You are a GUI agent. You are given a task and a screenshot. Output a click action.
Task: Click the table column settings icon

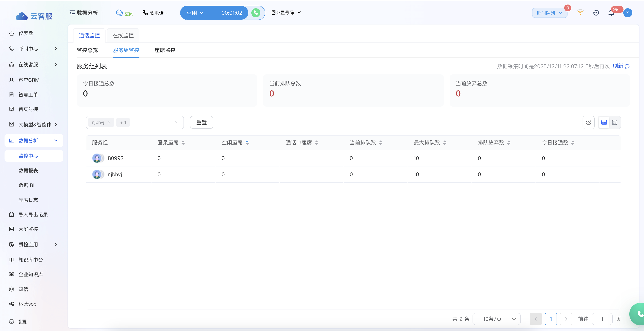(x=588, y=122)
